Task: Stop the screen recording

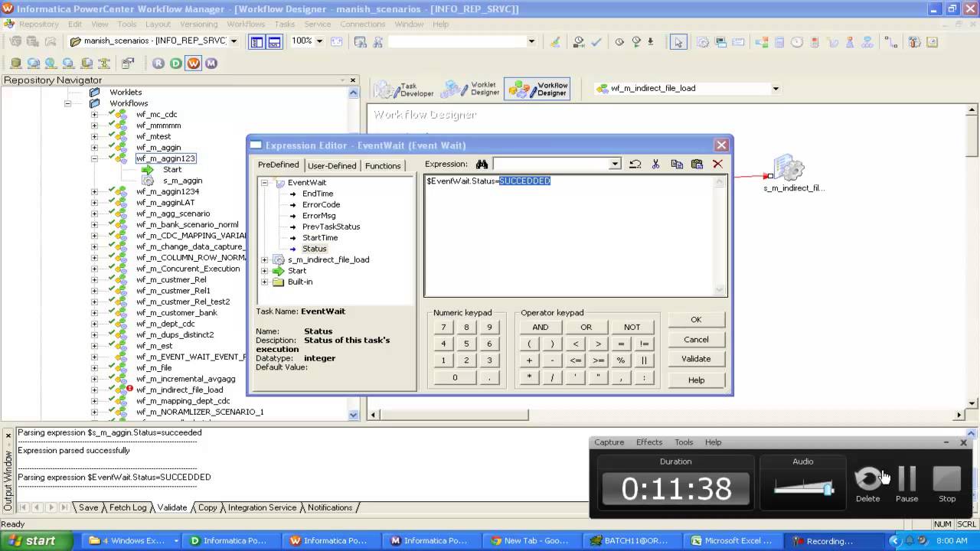Action: coord(947,485)
